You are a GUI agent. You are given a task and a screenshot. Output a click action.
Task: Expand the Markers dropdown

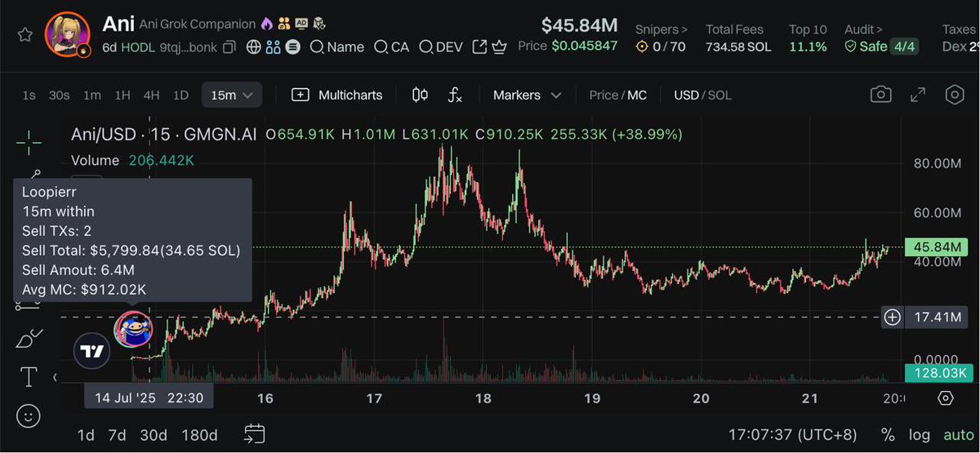click(x=528, y=95)
